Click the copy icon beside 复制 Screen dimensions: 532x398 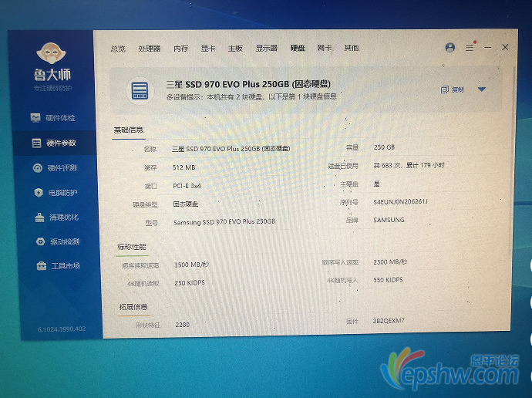(444, 89)
